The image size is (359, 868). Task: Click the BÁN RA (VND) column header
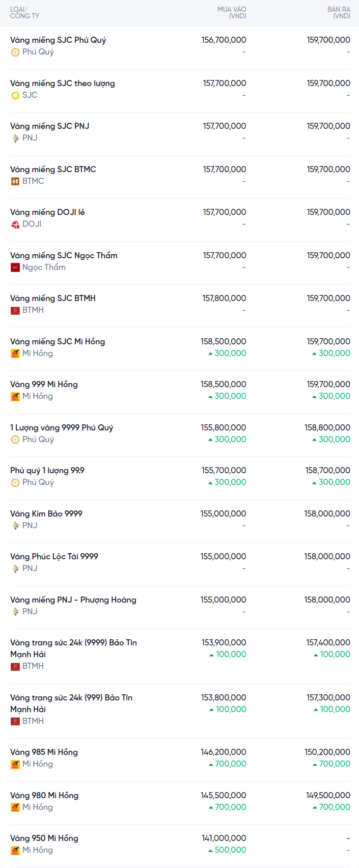339,13
